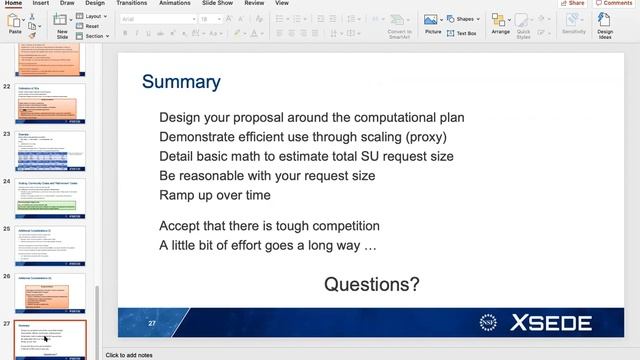Expand the Shapes dropdown arrow
The width and height of the screenshot is (640, 360).
[478, 19]
